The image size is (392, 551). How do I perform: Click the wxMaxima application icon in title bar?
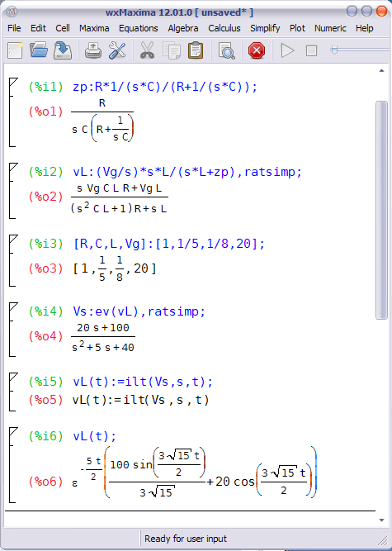click(12, 12)
